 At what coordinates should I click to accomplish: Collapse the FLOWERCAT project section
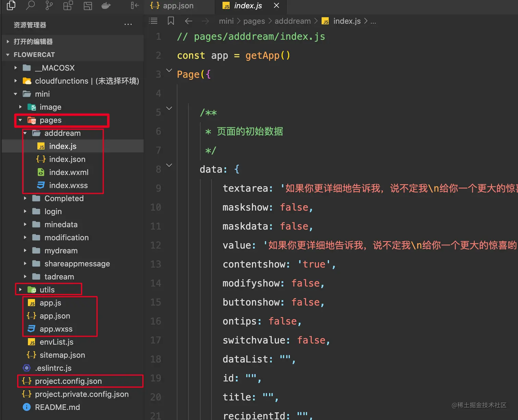pos(73,55)
